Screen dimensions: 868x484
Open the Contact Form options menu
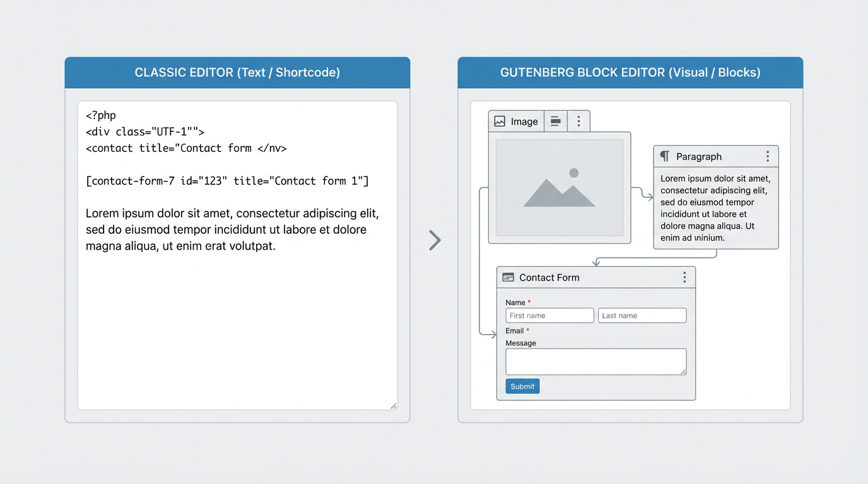click(684, 277)
